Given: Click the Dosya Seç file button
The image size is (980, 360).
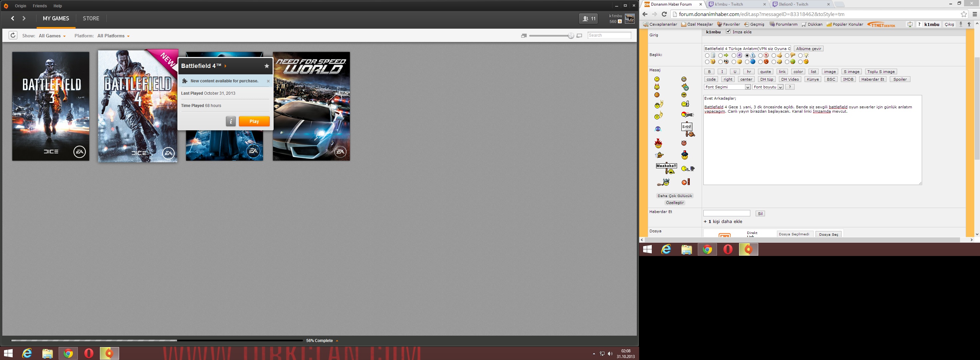Looking at the screenshot, I should point(828,234).
